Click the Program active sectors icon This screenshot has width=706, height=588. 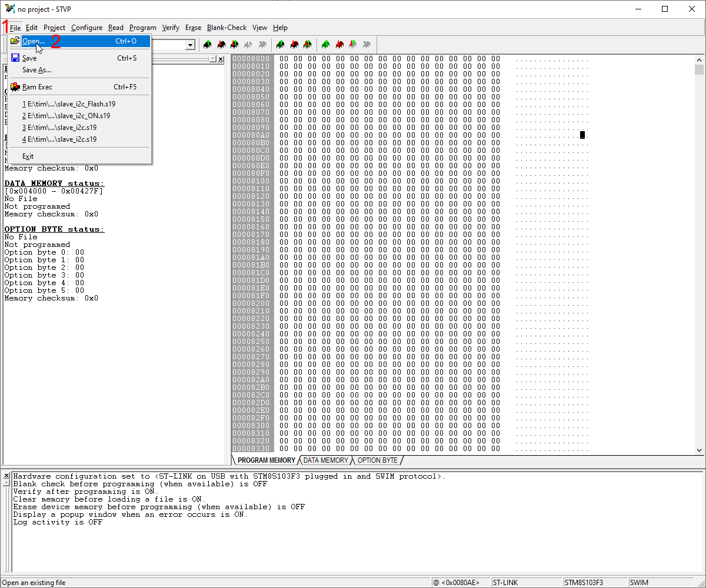click(x=294, y=44)
